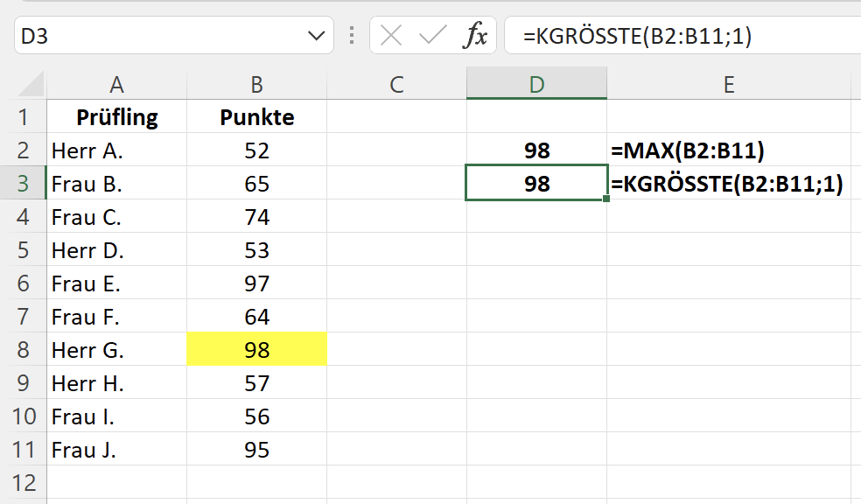Screen dimensions: 861x504
Task: Click inside the Name Box showing D3
Action: click(157, 36)
